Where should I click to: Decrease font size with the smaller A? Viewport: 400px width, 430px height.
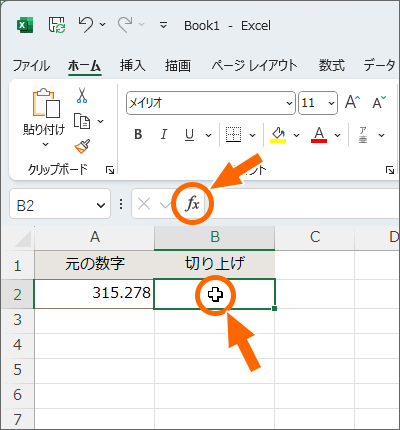(379, 102)
